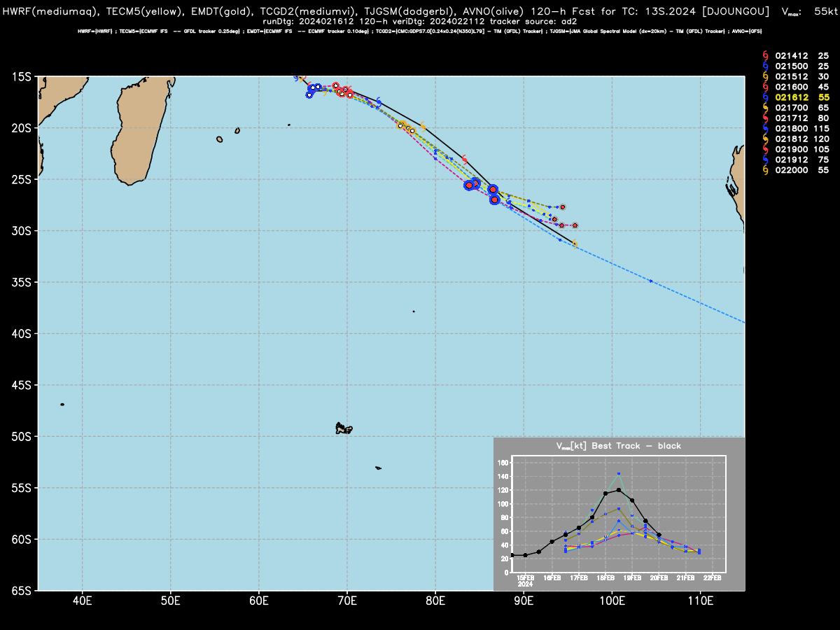Select the gold cyclone symbol for 021512
The height and width of the screenshot is (630, 840).
pos(764,76)
